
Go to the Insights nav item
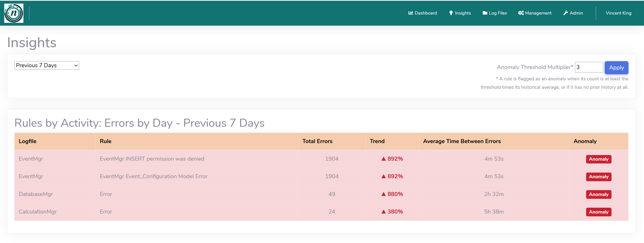click(460, 13)
